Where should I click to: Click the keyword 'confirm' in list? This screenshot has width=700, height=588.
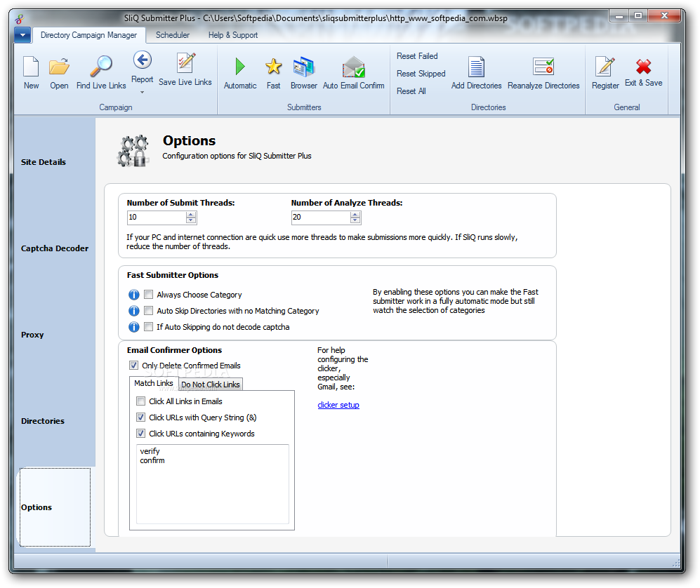[x=152, y=460]
